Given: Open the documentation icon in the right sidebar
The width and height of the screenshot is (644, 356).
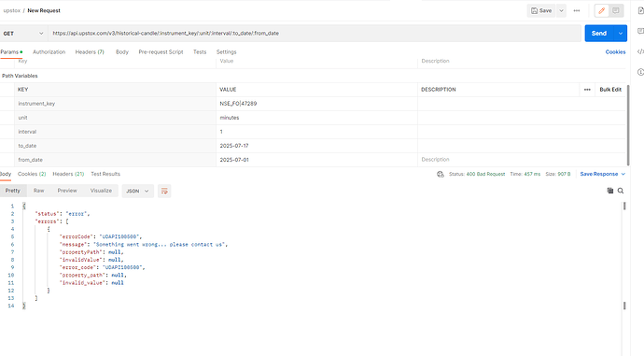Looking at the screenshot, I should (640, 11).
